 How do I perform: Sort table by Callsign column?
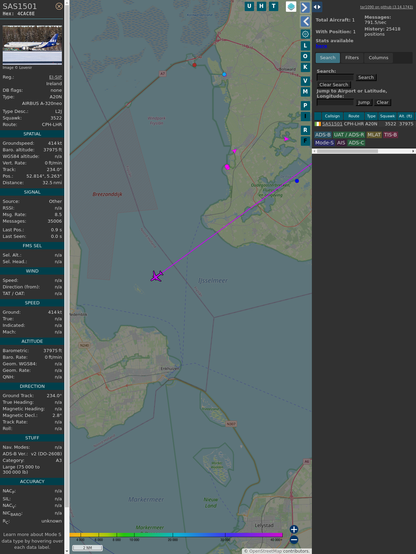(332, 116)
